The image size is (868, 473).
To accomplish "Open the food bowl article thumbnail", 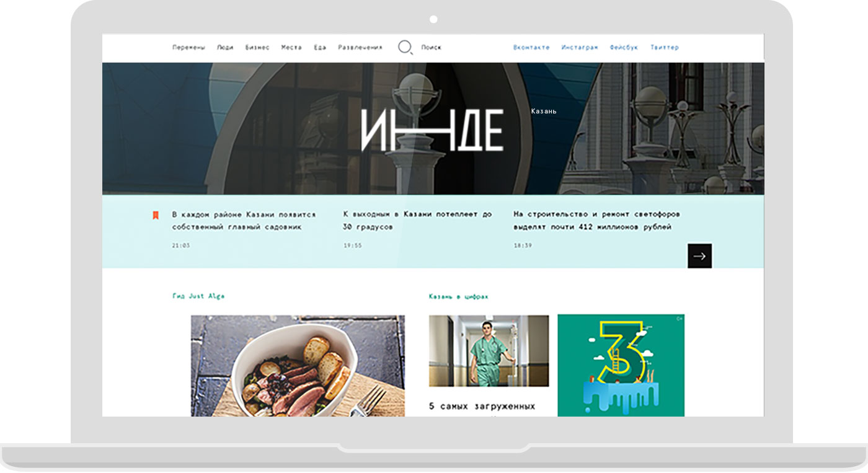I will tap(298, 366).
